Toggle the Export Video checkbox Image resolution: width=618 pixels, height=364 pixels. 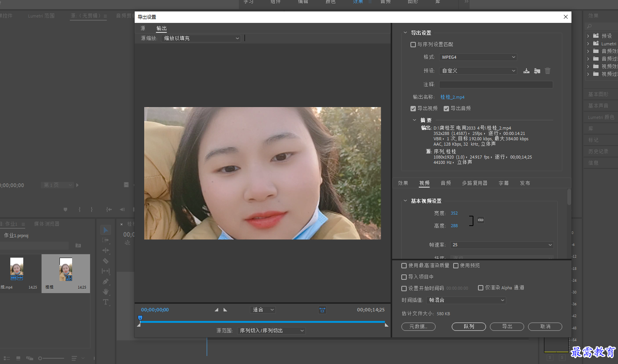[413, 109]
